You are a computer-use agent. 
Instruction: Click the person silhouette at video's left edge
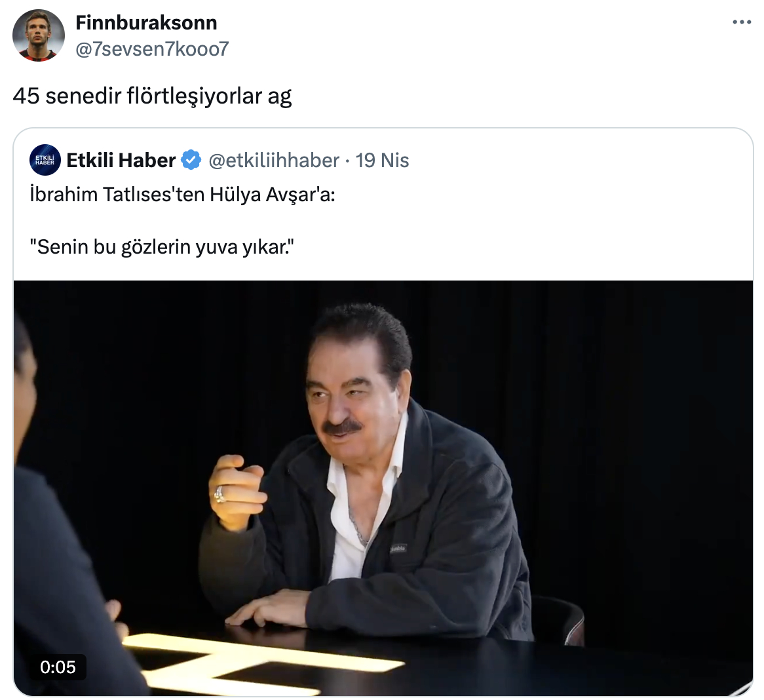[52, 524]
